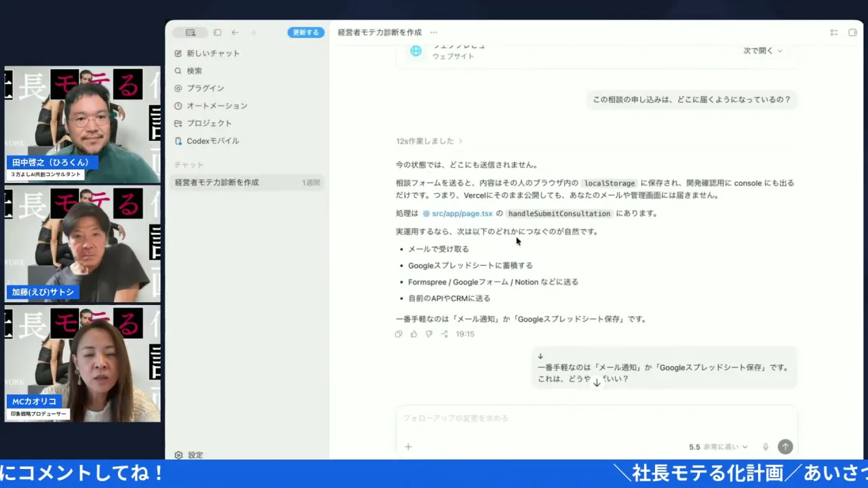The width and height of the screenshot is (868, 488).
Task: Open the 次で開く dropdown
Action: click(x=763, y=51)
